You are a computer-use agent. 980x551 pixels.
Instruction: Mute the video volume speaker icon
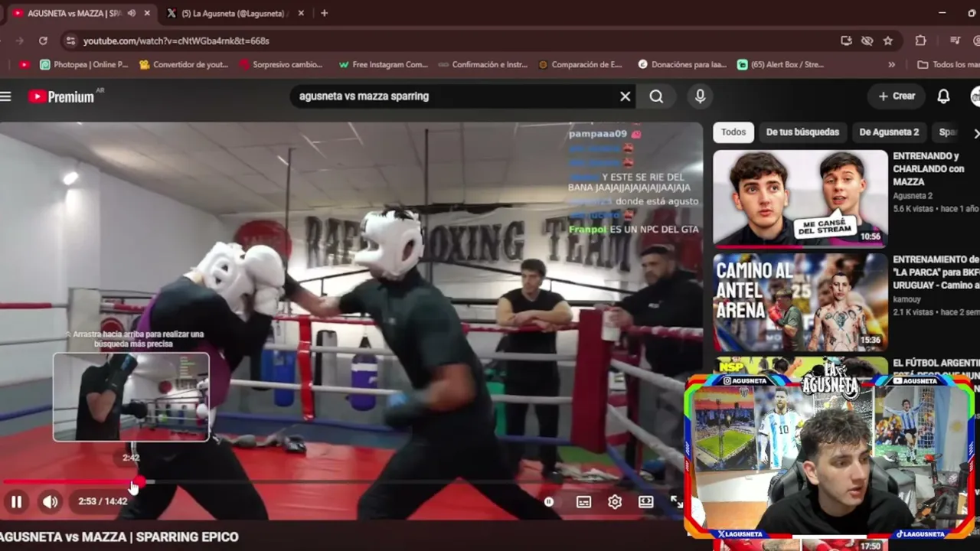pyautogui.click(x=50, y=502)
